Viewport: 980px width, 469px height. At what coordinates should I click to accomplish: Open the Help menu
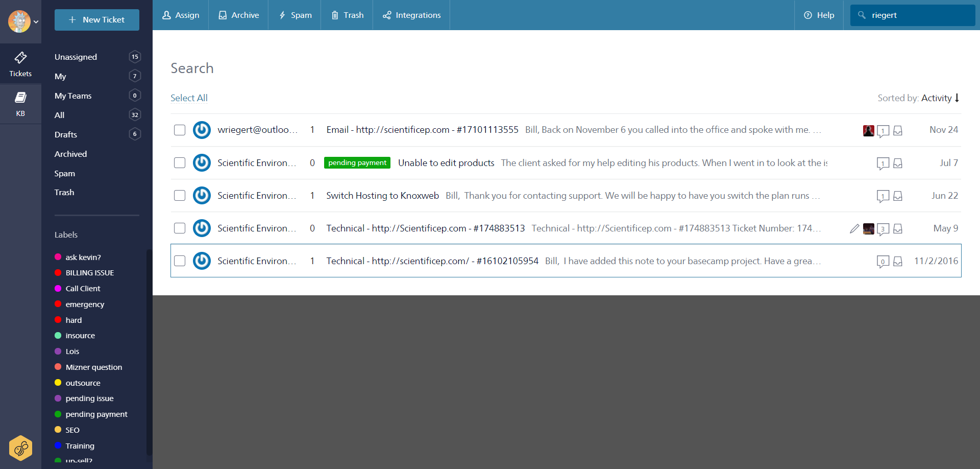819,15
